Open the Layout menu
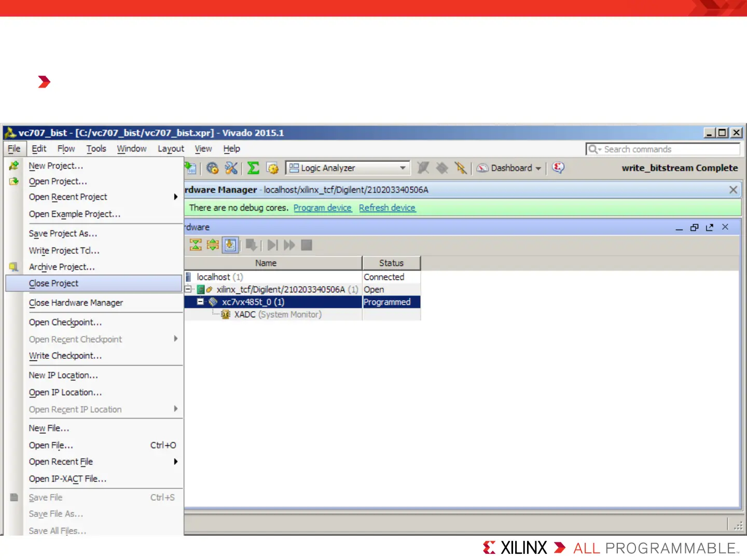The height and width of the screenshot is (560, 747). coord(171,149)
